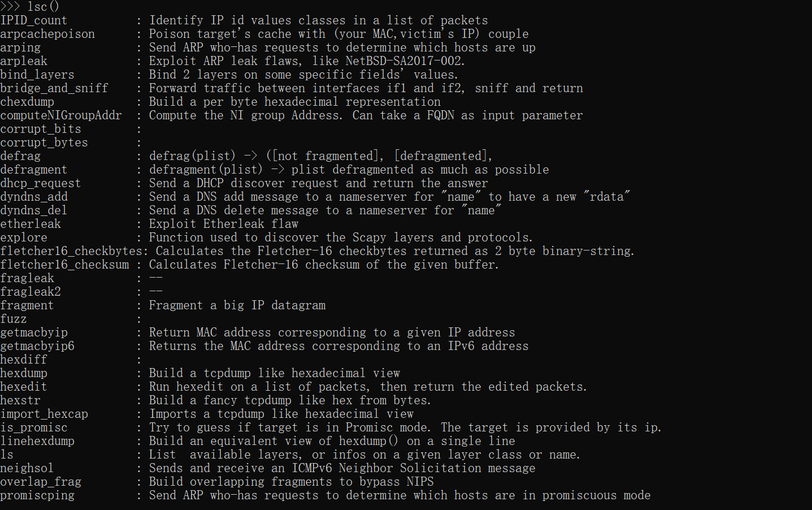
Task: Select the neighsol function name
Action: click(27, 468)
